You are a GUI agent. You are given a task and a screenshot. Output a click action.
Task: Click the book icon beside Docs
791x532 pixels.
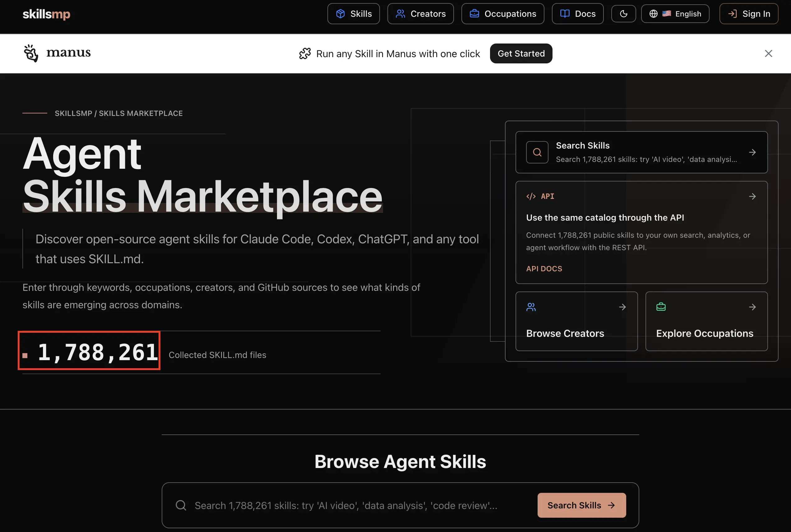[x=565, y=14]
